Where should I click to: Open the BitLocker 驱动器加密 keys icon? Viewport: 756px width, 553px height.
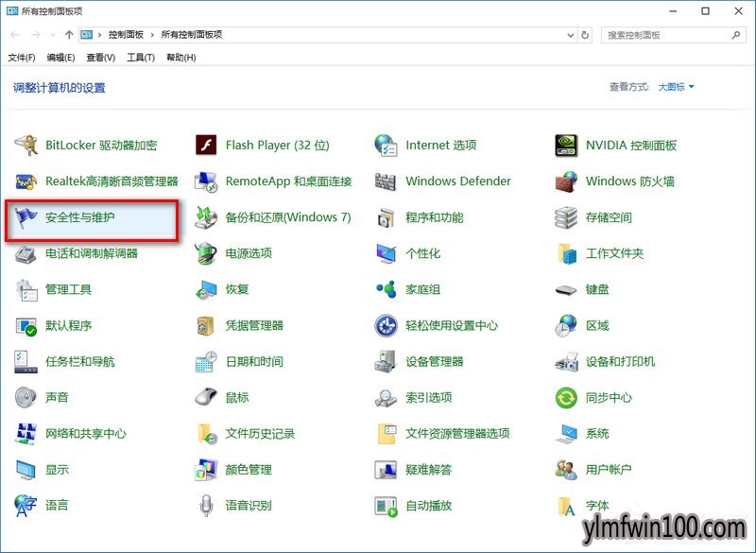(x=26, y=146)
